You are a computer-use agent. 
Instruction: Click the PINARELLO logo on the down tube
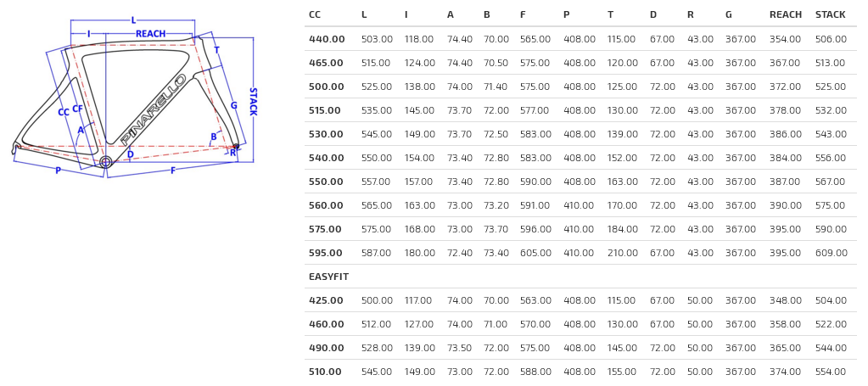pos(153,109)
